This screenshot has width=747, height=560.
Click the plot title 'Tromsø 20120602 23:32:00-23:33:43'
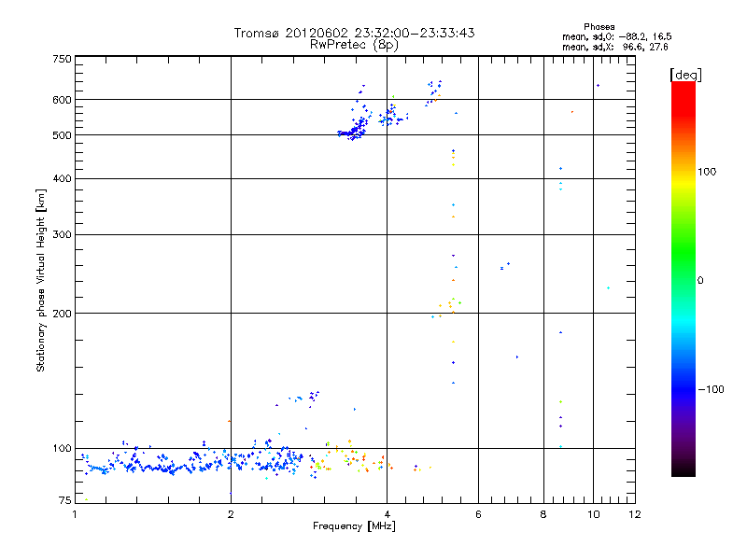[354, 33]
